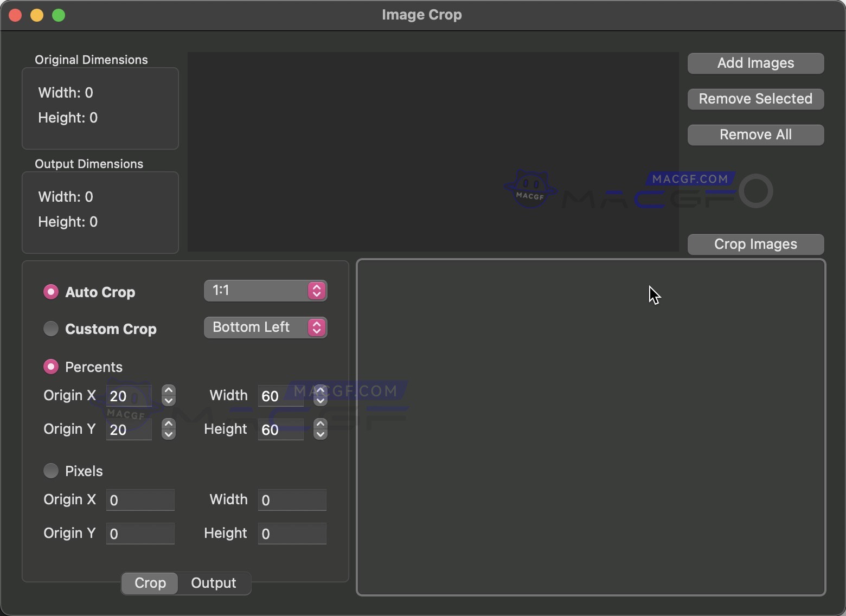Click the Origin X percent value field

point(129,396)
